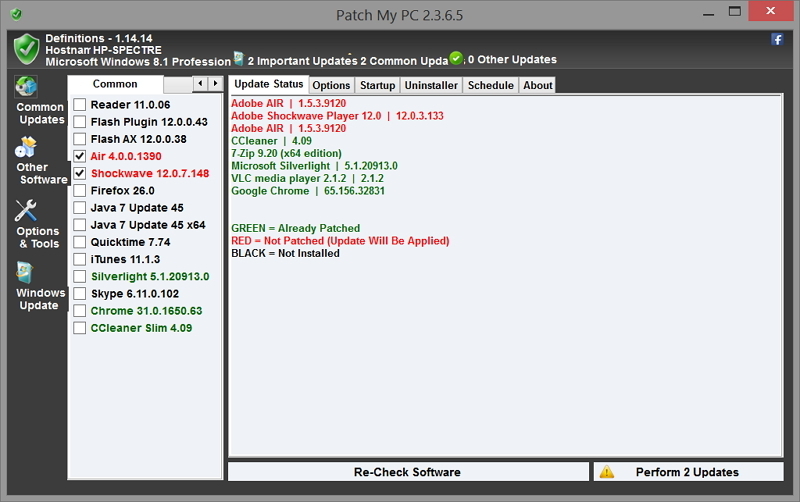Minimize the Patch My PC window

tap(708, 12)
